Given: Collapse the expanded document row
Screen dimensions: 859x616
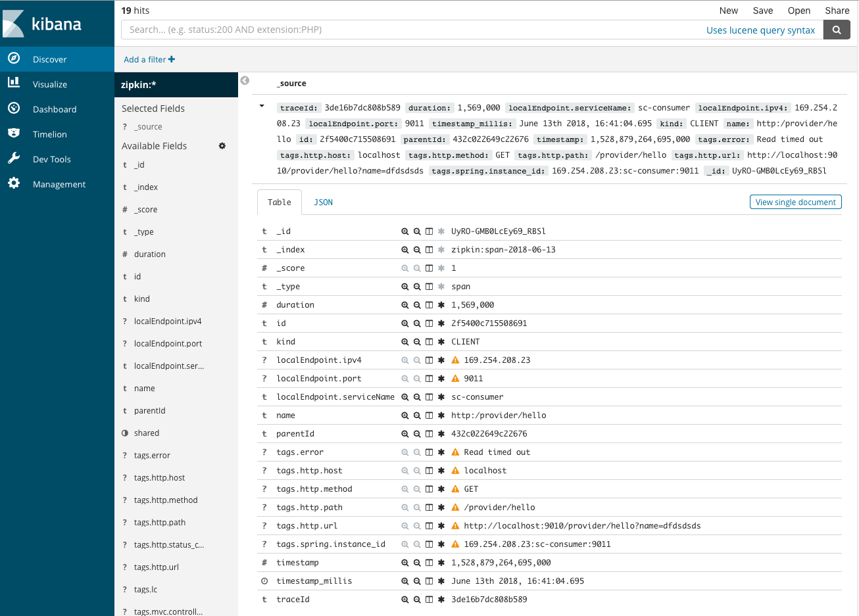Looking at the screenshot, I should 262,106.
